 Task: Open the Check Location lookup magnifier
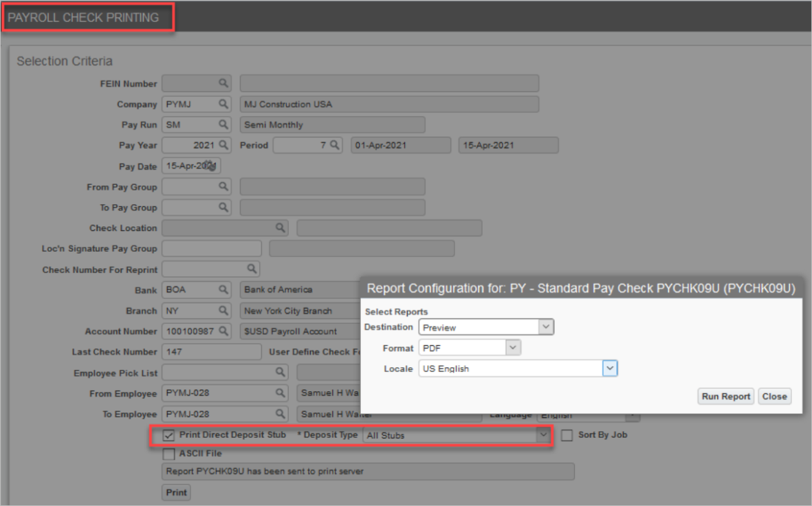[x=280, y=228]
